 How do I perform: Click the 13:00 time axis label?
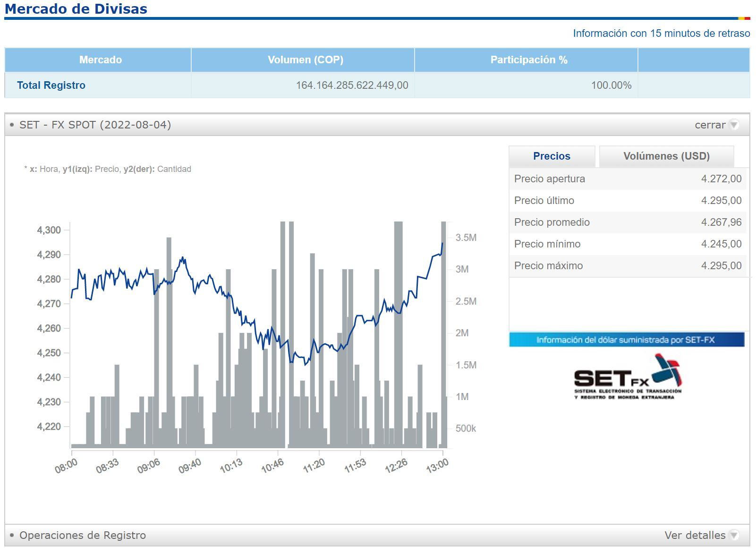tap(437, 465)
